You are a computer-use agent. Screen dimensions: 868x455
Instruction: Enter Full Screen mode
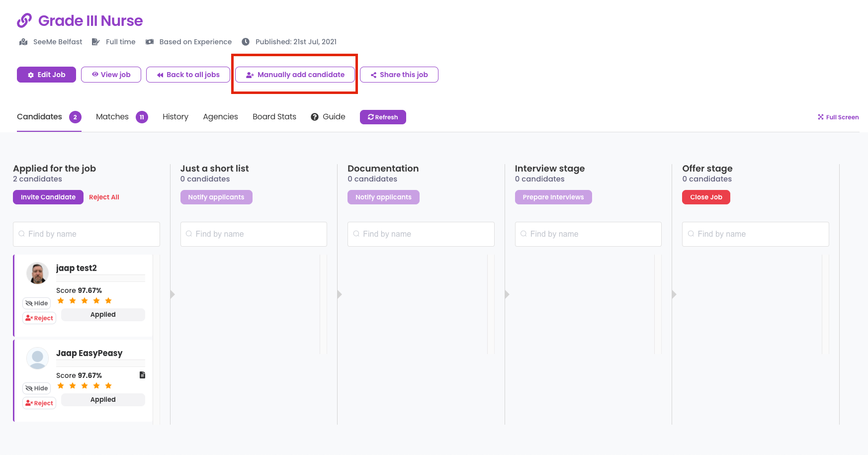click(x=838, y=117)
